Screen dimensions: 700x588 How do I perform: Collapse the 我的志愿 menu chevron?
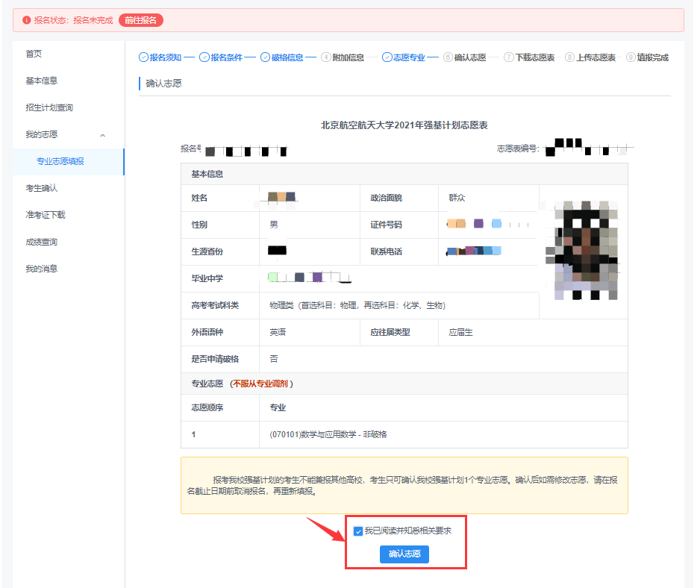point(103,135)
